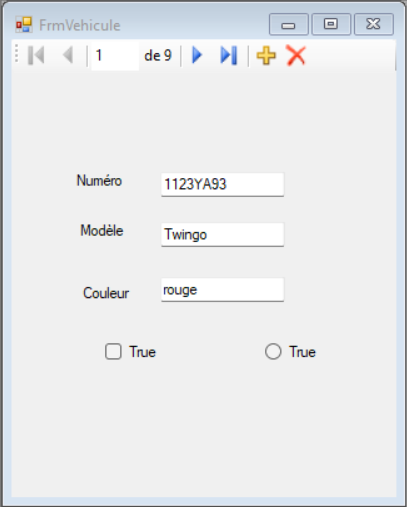Screen dimensions: 407x507
Task: Delete the current record with red X
Action: pos(296,56)
